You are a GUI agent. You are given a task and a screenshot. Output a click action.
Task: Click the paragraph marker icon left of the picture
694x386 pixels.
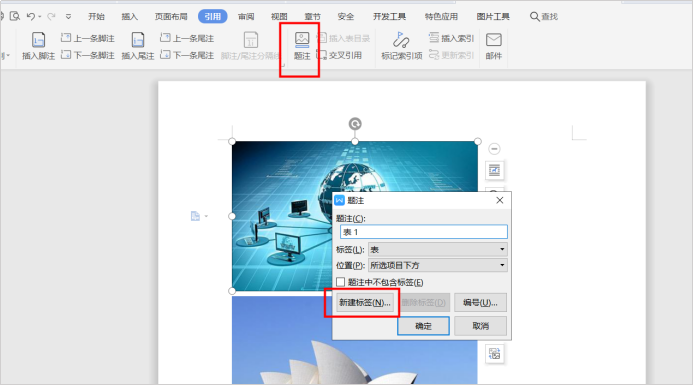point(195,216)
